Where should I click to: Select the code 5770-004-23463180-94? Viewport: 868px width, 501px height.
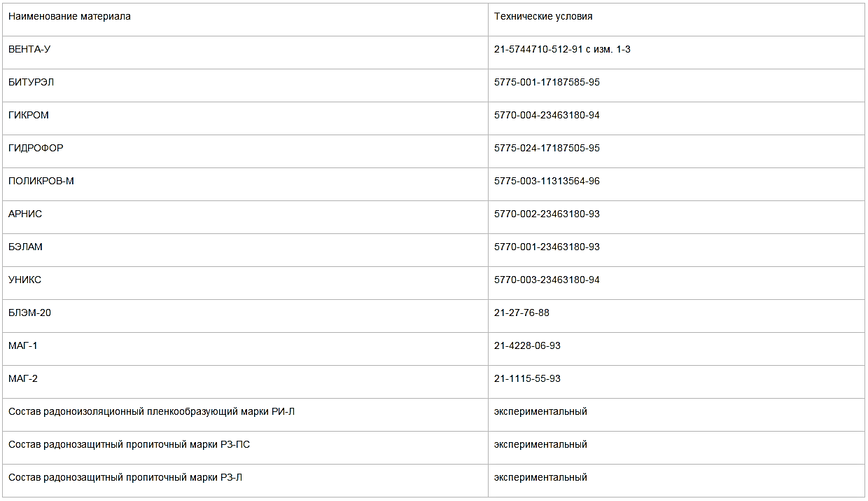click(x=547, y=116)
